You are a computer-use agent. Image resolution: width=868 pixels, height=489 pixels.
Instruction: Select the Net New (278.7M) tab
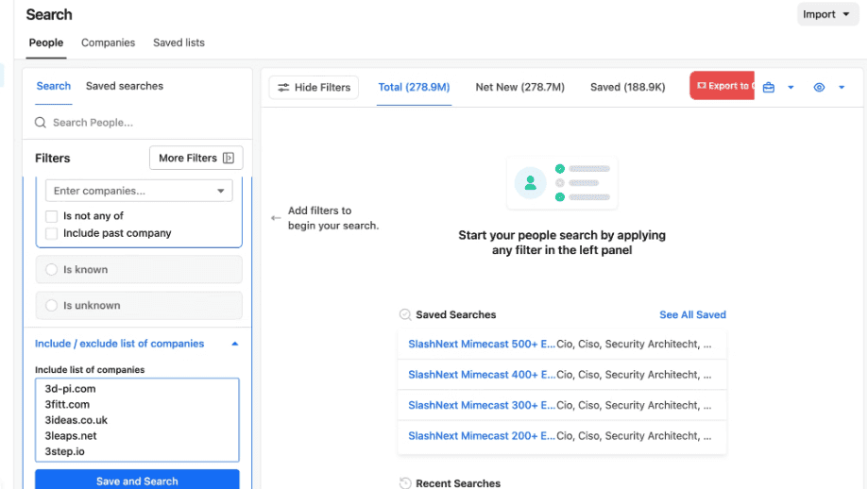[x=519, y=88]
